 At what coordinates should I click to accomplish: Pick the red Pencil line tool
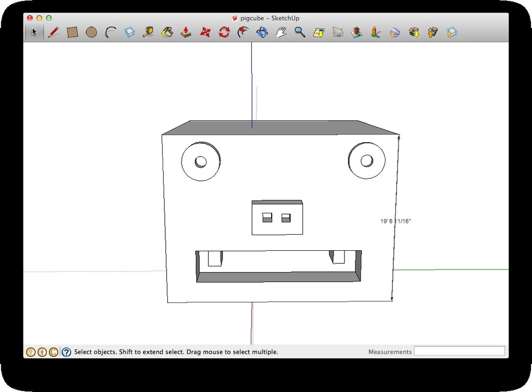54,32
